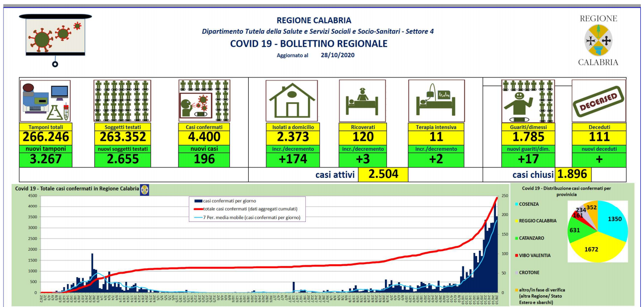Click the Terapia intensiva monitor bed icon

pos(436,101)
